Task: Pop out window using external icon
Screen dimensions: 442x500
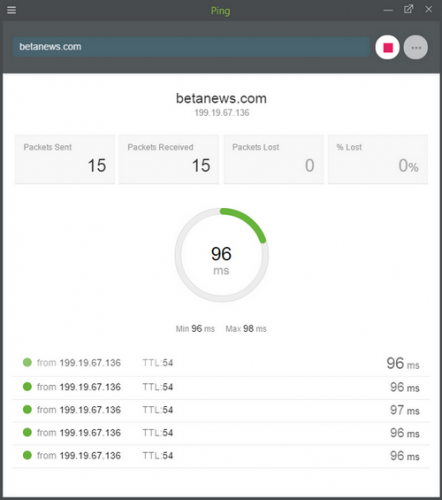Action: point(409,9)
